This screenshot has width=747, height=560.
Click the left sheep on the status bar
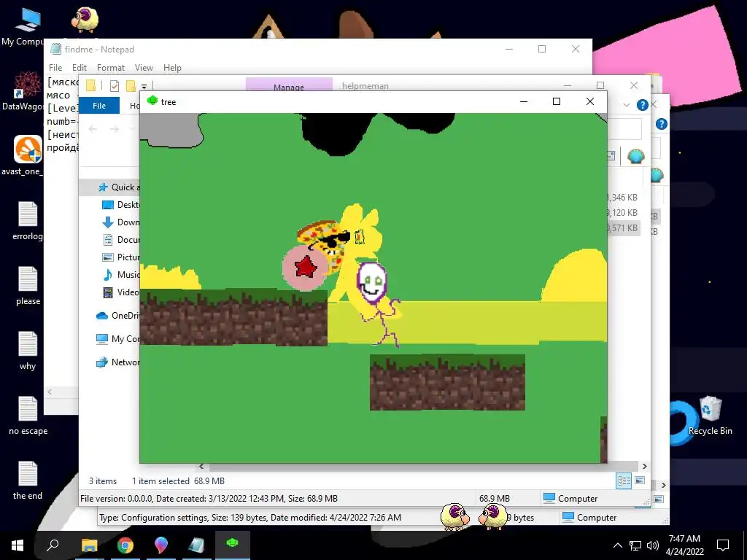pos(455,517)
